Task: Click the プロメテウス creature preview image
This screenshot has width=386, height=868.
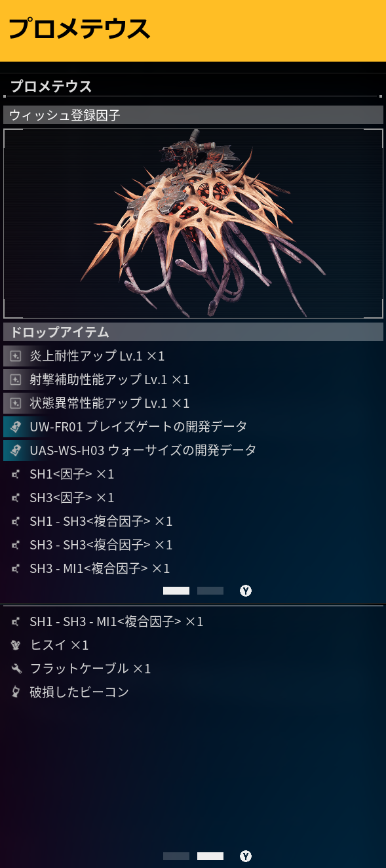Action: (x=193, y=224)
